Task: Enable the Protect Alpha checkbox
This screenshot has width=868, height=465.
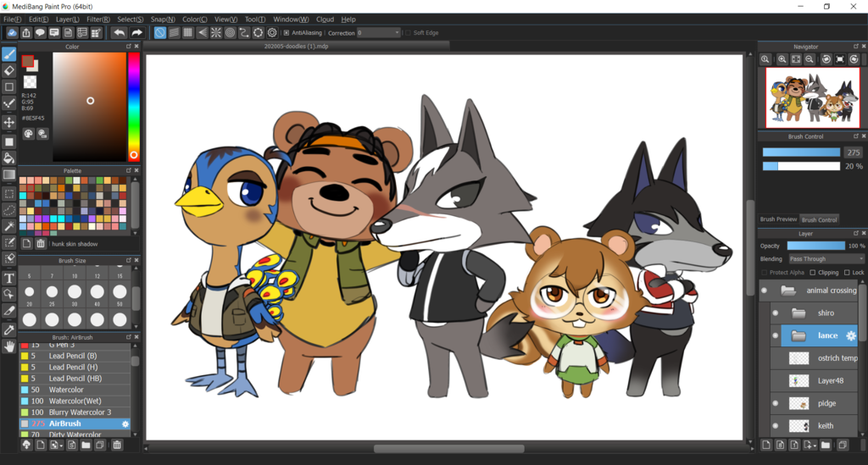Action: [x=765, y=273]
